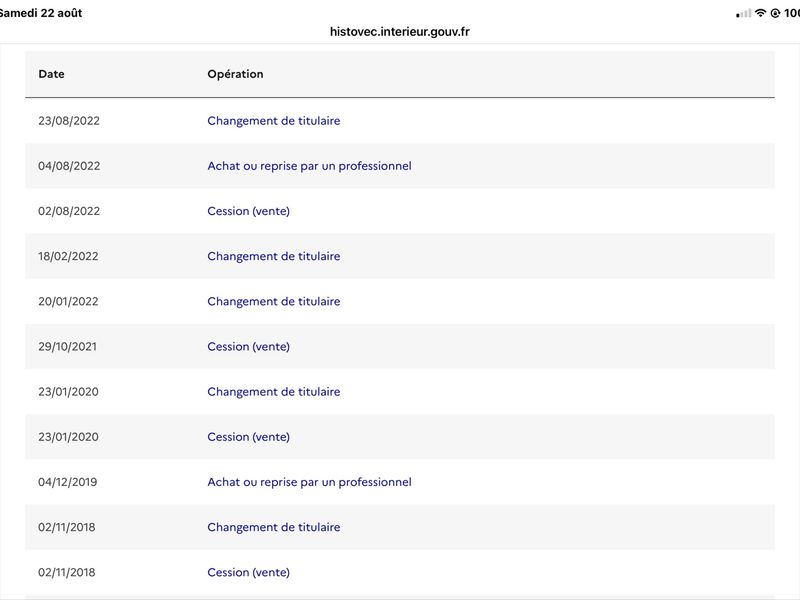Tap the histovec.interieur.gouv.fr address bar
This screenshot has width=800, height=600.
[x=399, y=32]
